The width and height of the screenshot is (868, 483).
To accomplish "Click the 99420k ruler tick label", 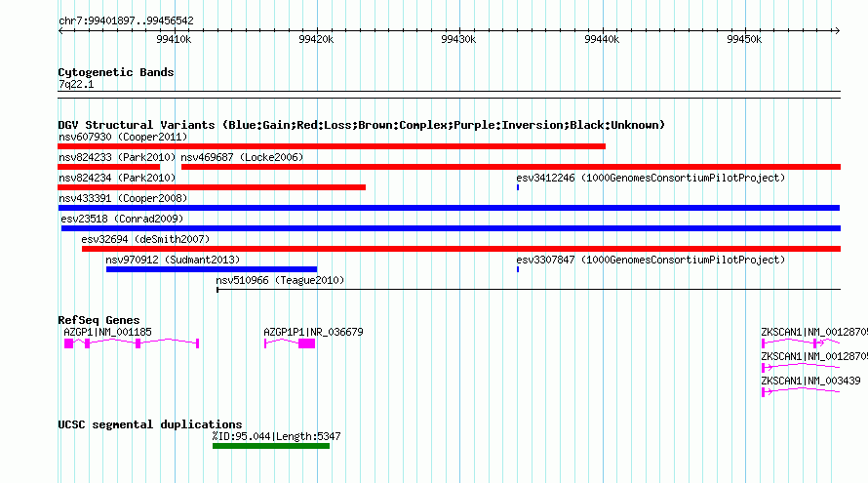I will (x=316, y=39).
